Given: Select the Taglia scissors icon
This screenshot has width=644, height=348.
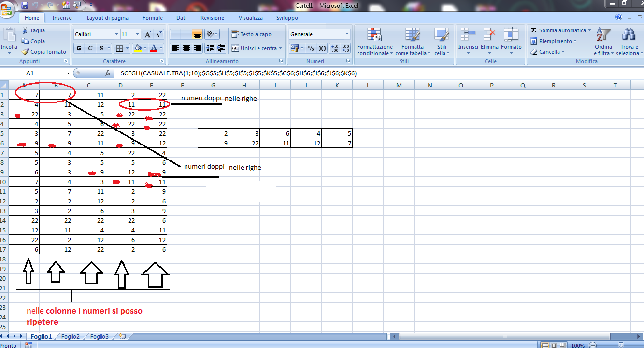Looking at the screenshot, I should click(25, 30).
